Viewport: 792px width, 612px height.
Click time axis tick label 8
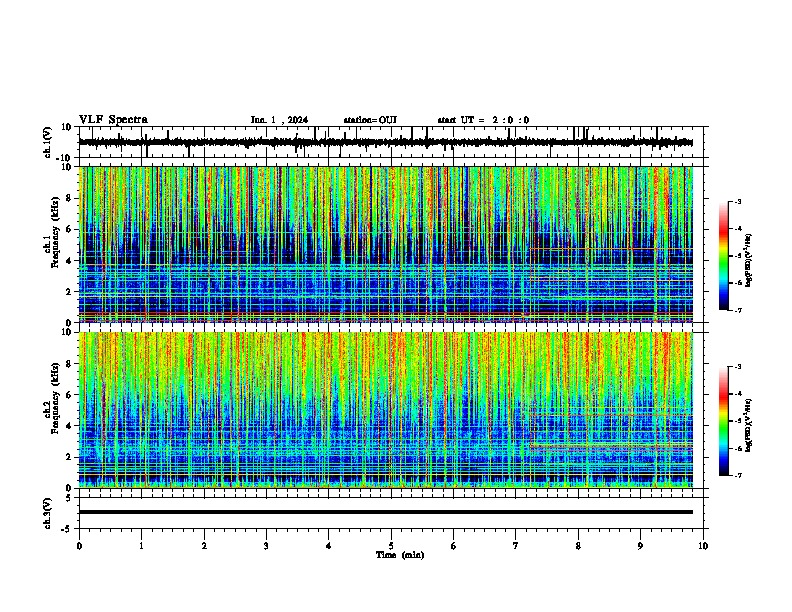pyautogui.click(x=578, y=546)
